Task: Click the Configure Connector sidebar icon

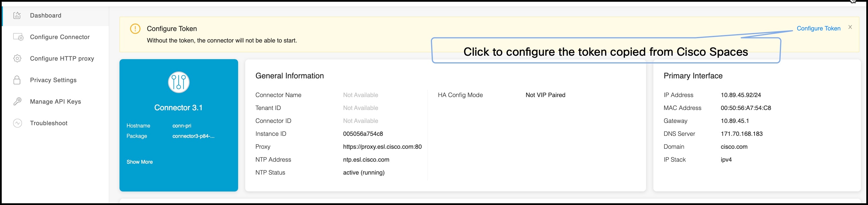Action: (x=18, y=37)
